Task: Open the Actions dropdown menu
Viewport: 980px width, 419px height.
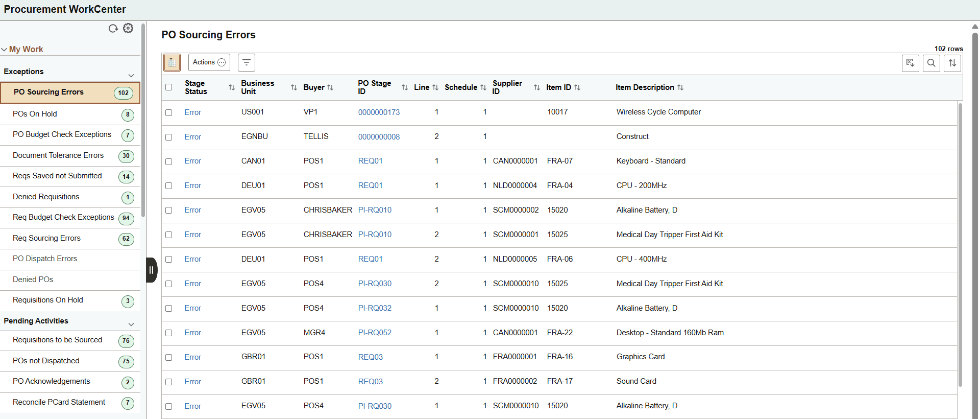Action: tap(209, 62)
